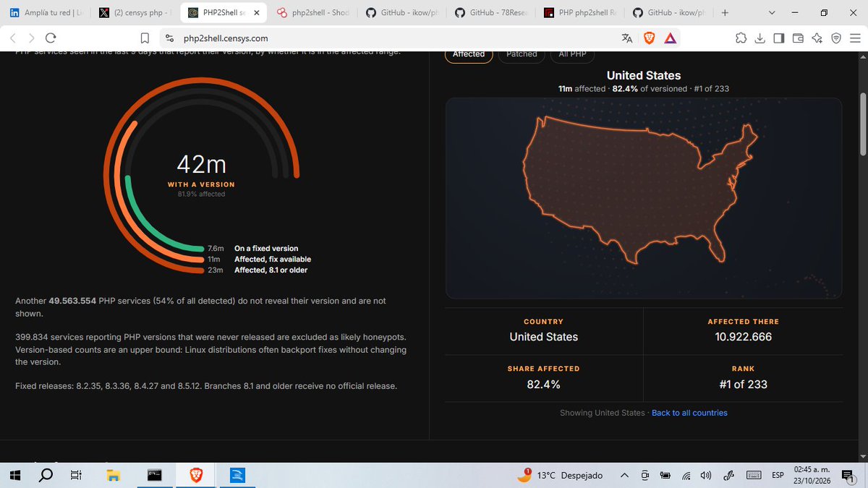Open Brave Wallet
Screen dimensions: 868x488
coord(798,38)
